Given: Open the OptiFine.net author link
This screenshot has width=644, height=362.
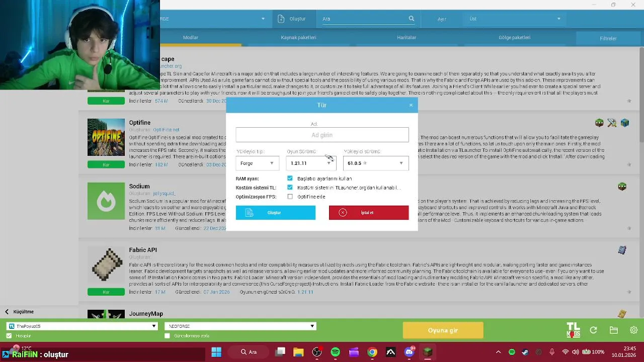Looking at the screenshot, I should coord(166,130).
